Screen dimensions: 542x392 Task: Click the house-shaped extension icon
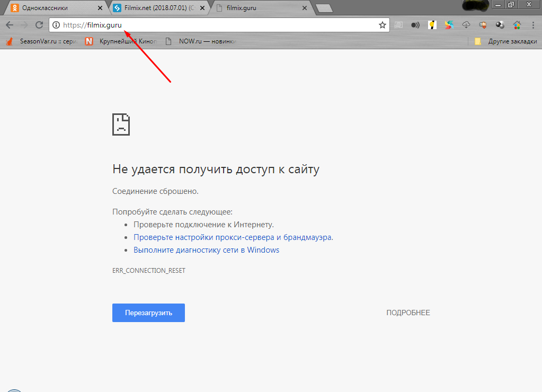517,25
